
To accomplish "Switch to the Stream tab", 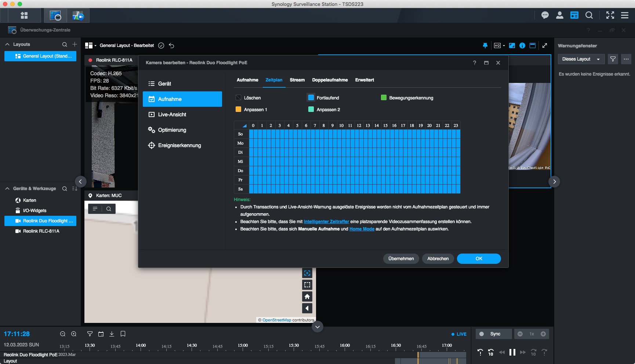I will point(297,80).
